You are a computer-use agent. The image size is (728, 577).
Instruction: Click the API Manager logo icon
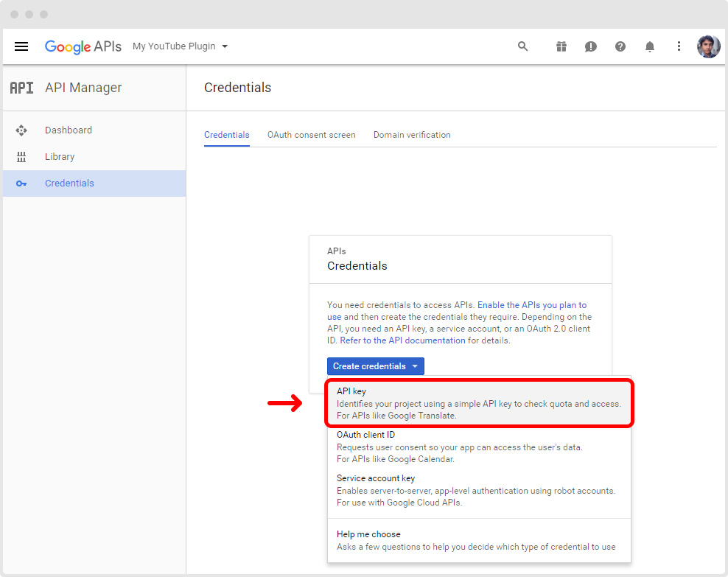pos(22,88)
